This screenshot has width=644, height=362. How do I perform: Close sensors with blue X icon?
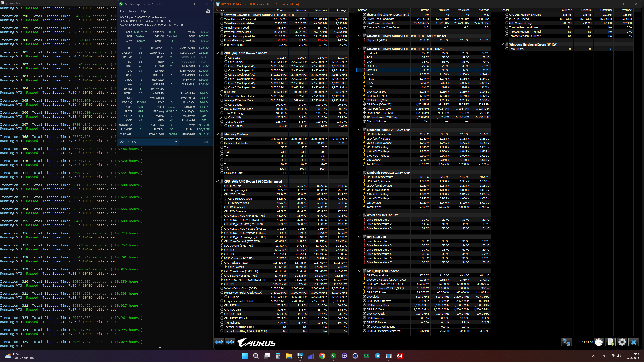coord(634,342)
